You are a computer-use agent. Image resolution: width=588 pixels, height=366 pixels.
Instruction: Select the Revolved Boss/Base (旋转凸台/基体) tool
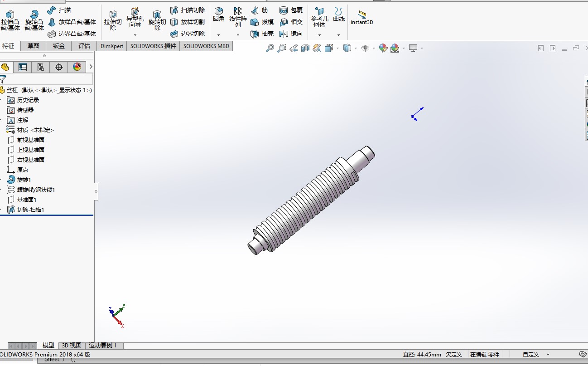click(34, 21)
